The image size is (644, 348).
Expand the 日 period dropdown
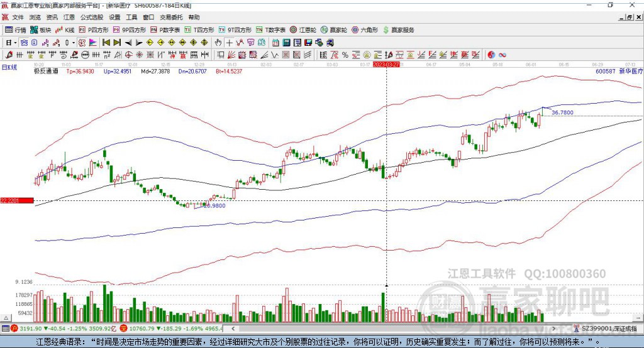[x=15, y=43]
